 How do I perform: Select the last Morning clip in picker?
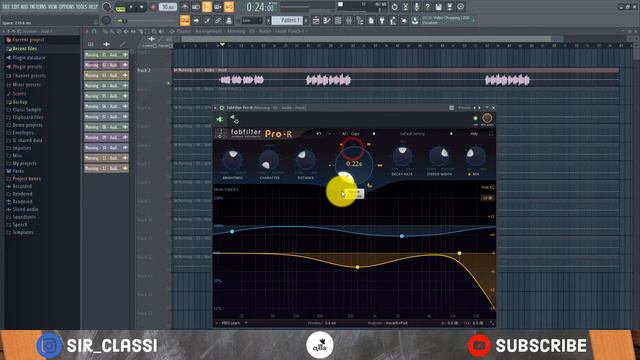(x=106, y=168)
